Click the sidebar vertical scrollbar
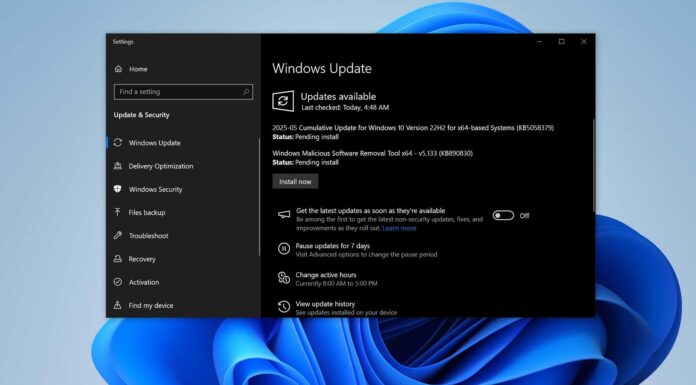The width and height of the screenshot is (696, 385). pos(259,197)
